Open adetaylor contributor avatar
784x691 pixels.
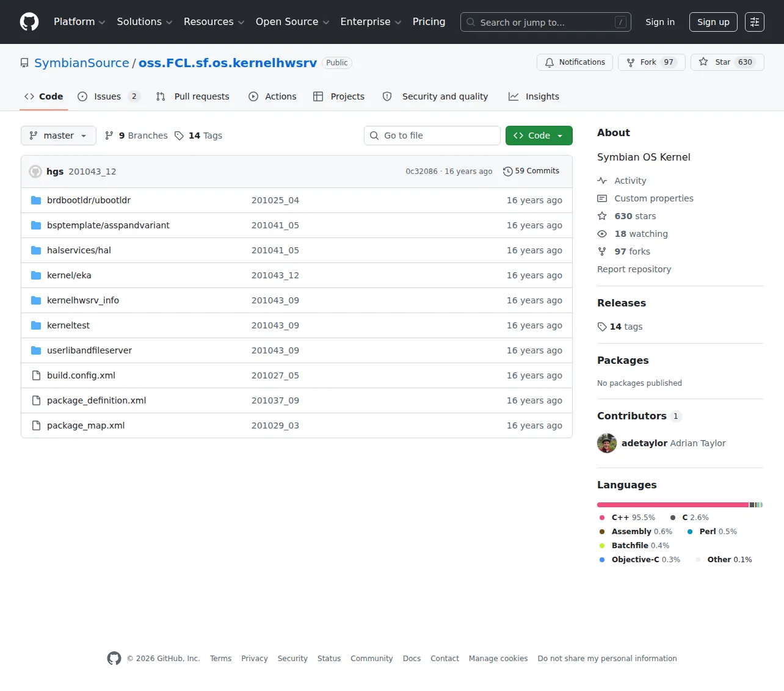point(607,443)
